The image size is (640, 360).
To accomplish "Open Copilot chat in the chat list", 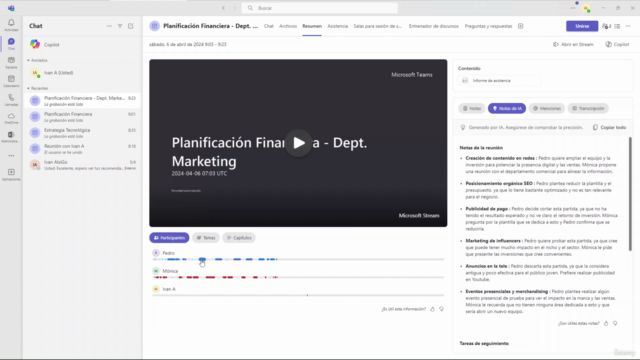I will [83, 44].
